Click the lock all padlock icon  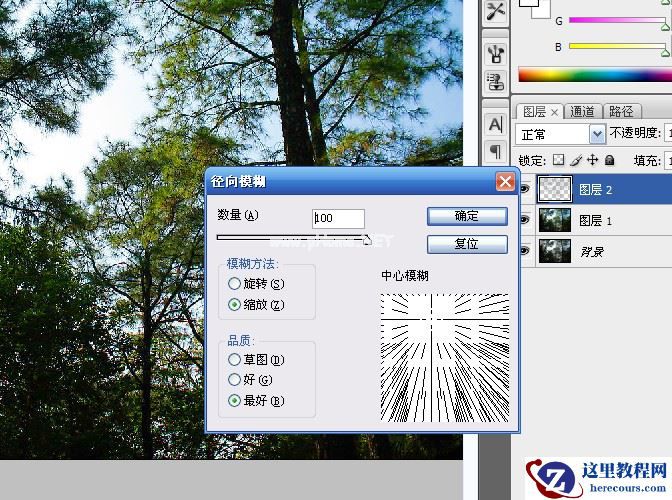pos(609,160)
